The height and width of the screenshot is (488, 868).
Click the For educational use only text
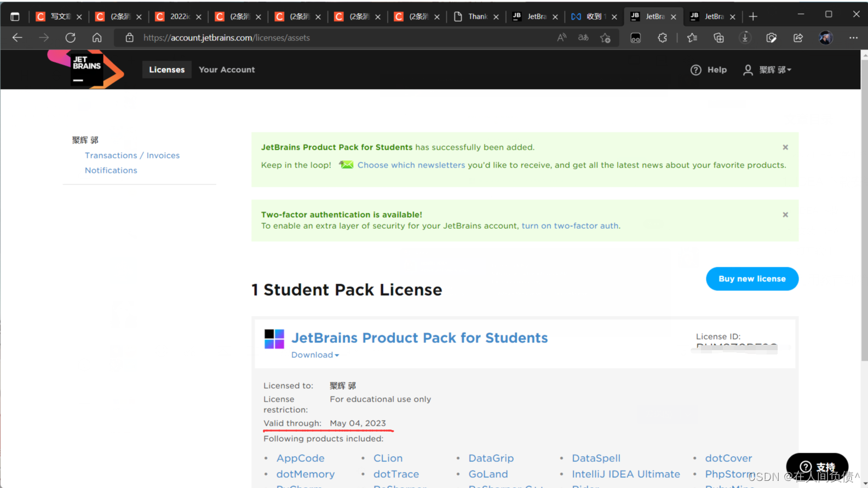coord(380,399)
